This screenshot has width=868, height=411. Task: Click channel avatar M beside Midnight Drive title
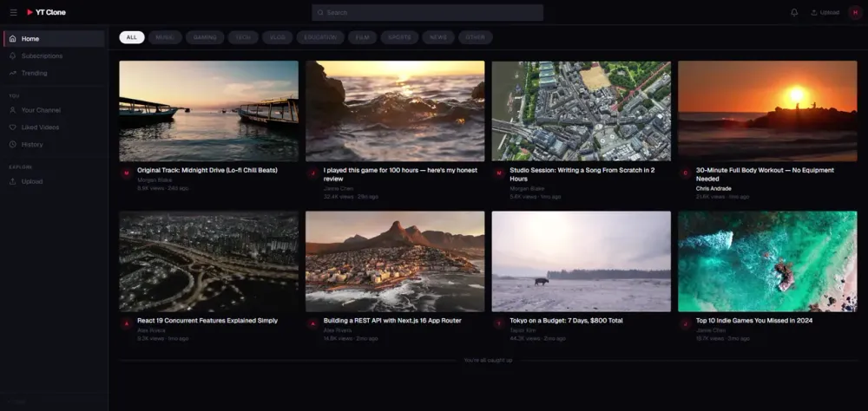pos(126,173)
